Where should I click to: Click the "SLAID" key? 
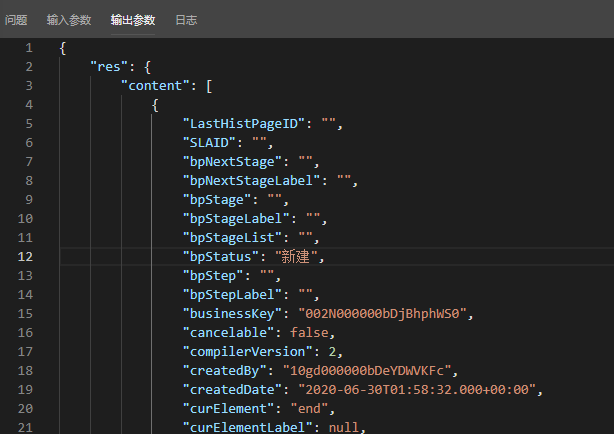(213, 143)
